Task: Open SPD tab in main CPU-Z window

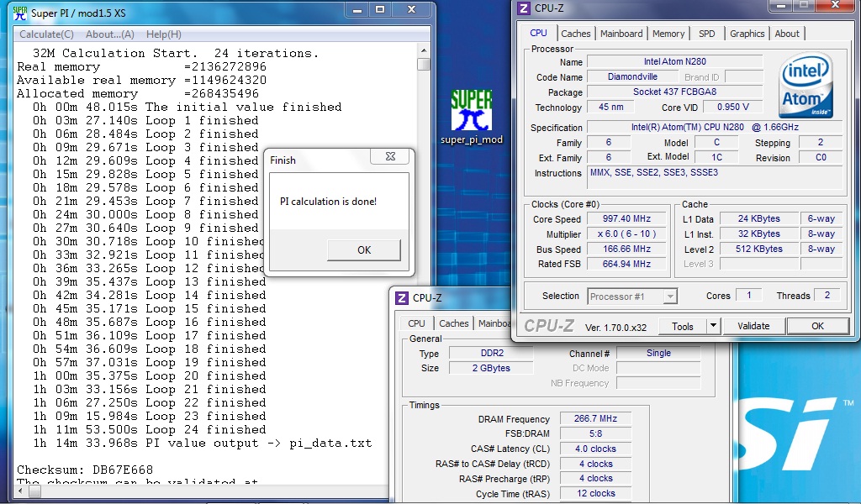Action: coord(706,34)
